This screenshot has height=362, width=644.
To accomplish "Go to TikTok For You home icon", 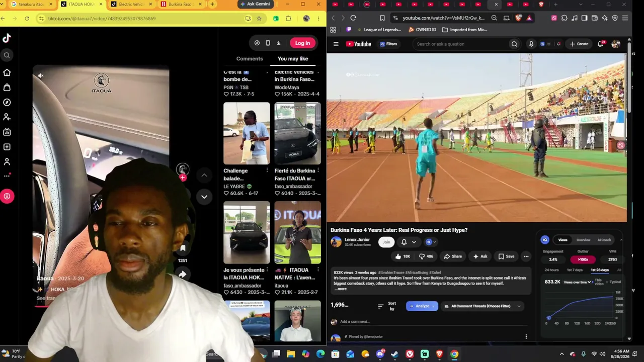I will [7, 72].
